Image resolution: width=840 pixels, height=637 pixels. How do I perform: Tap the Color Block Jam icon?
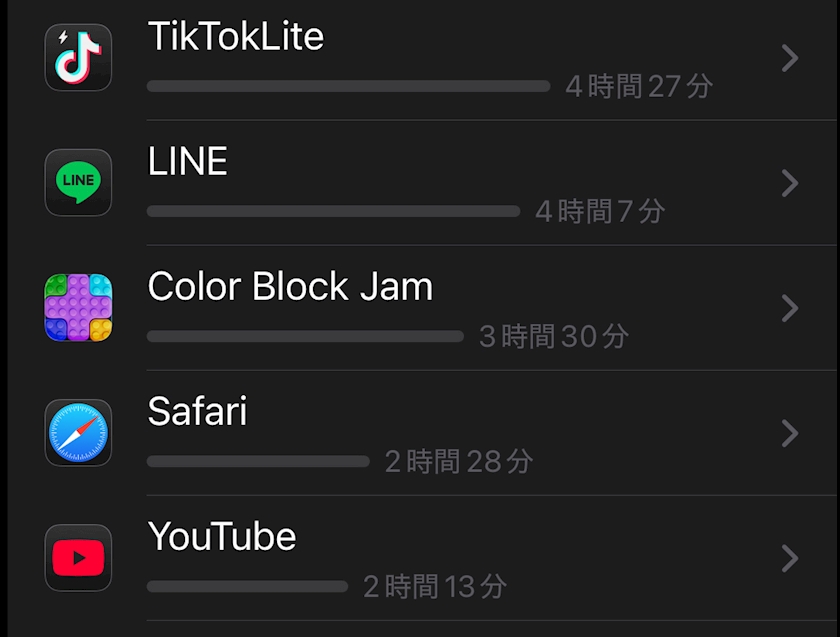[x=78, y=308]
